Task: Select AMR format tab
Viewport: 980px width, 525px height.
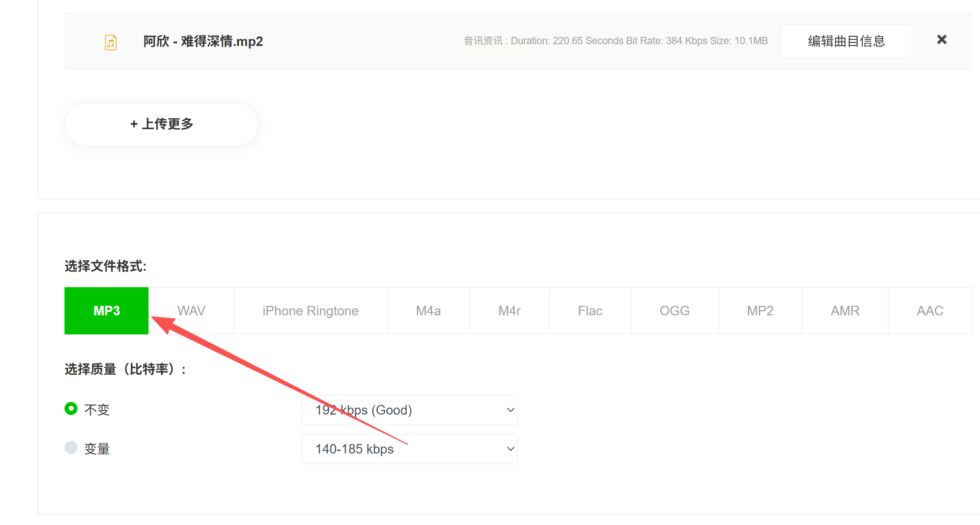Action: click(845, 311)
